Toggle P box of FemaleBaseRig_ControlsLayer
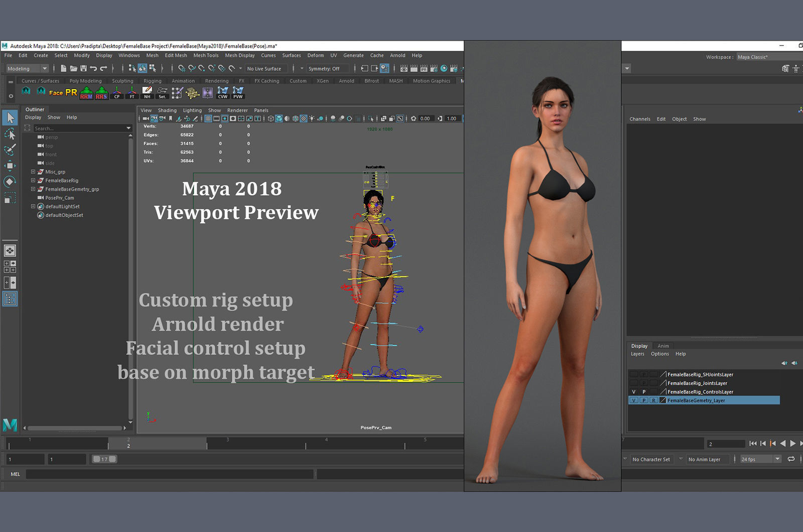 tap(644, 392)
